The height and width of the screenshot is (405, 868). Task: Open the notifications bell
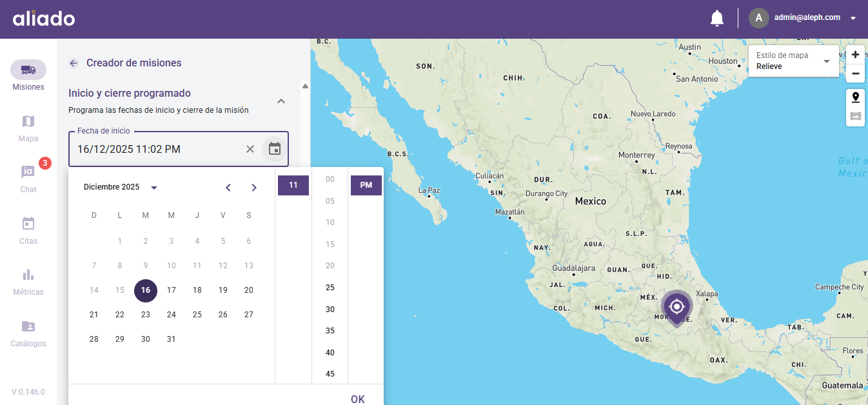coord(716,18)
